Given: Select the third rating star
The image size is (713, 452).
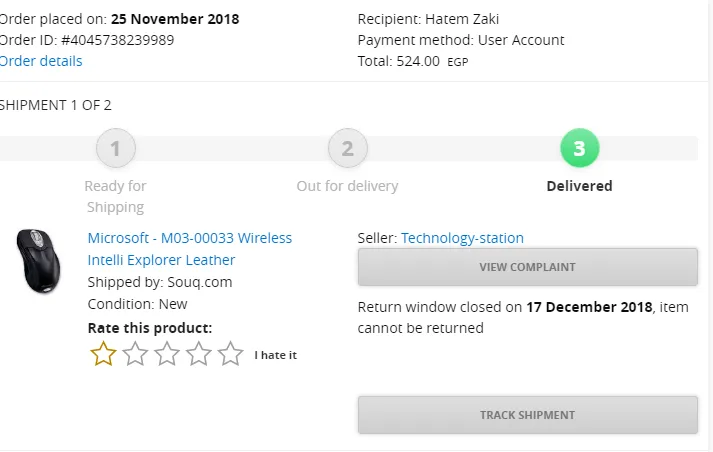Looking at the screenshot, I should point(167,353).
